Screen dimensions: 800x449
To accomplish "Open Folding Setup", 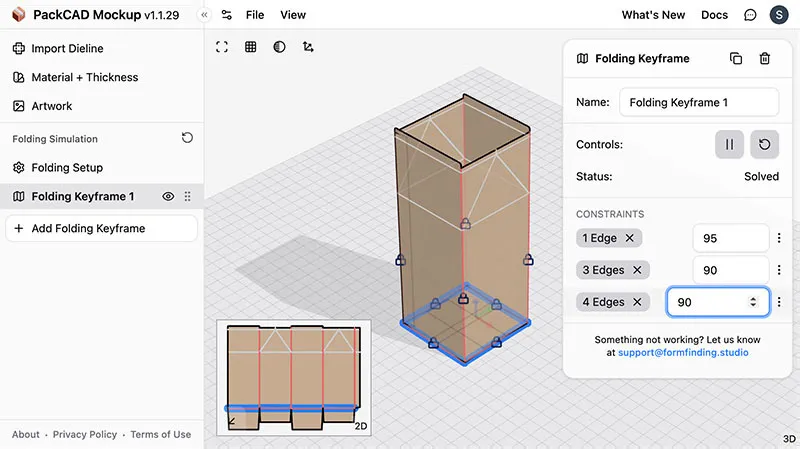I will coord(58,167).
